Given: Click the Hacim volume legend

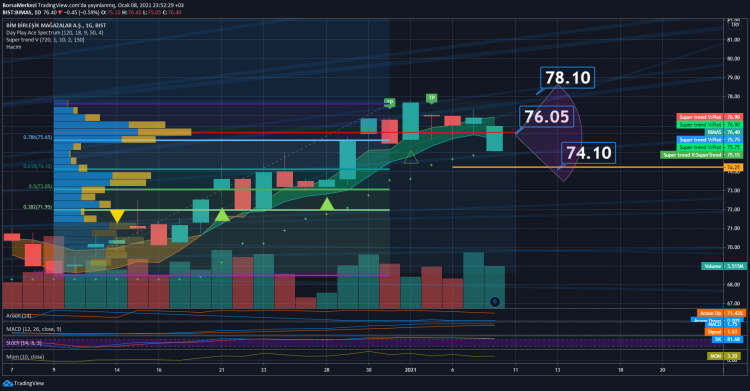Looking at the screenshot, I should click(13, 47).
